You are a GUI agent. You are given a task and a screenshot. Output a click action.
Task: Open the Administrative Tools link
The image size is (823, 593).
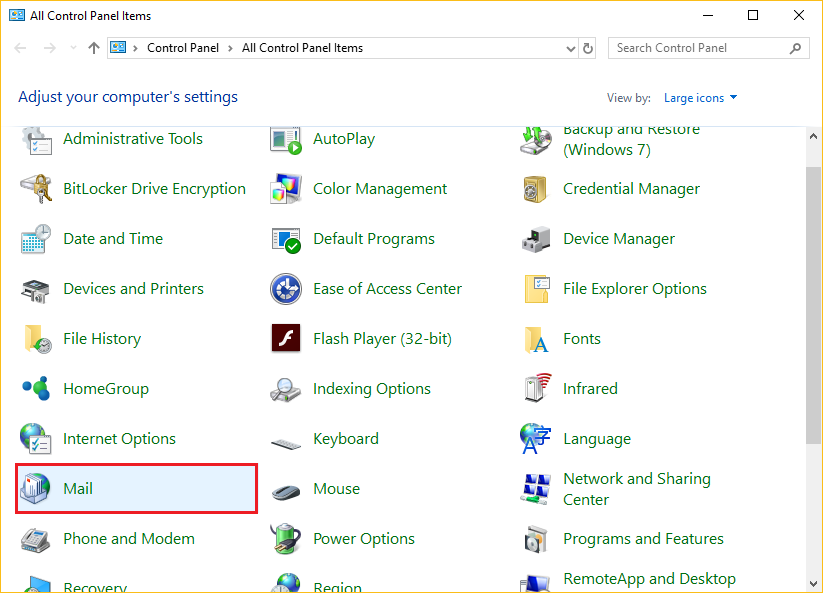[x=133, y=139]
